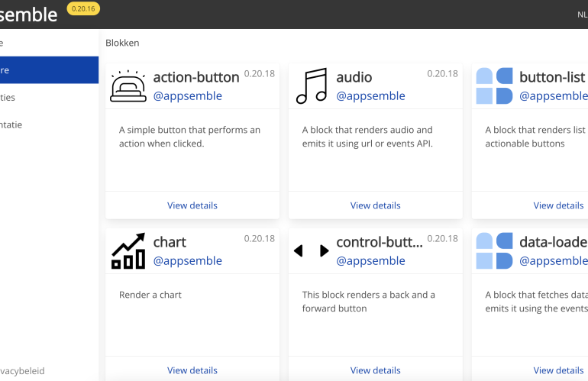588x381 pixels.
Task: Click the data-loader block title
Action: pos(554,242)
